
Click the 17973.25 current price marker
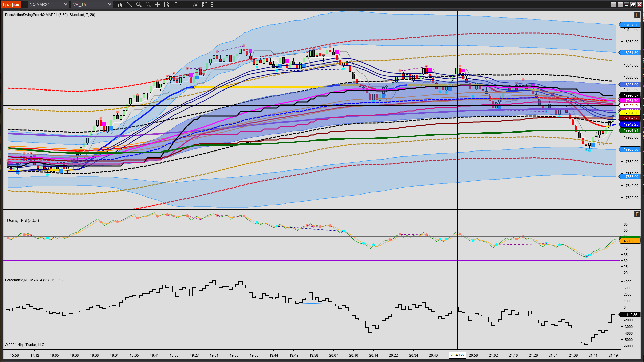click(630, 105)
